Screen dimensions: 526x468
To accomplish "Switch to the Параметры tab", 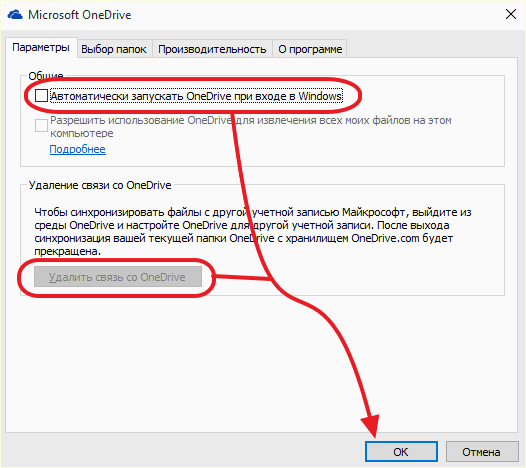I will coord(41,48).
